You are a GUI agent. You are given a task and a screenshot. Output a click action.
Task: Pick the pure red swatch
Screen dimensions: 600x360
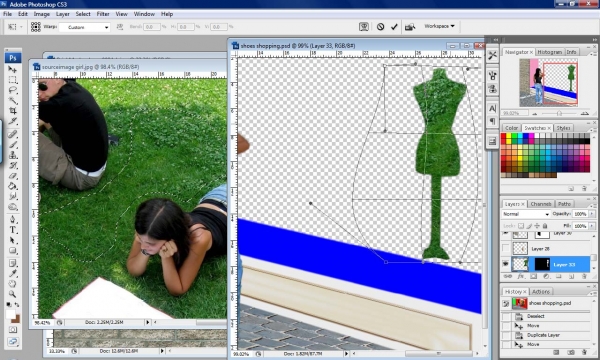point(503,135)
